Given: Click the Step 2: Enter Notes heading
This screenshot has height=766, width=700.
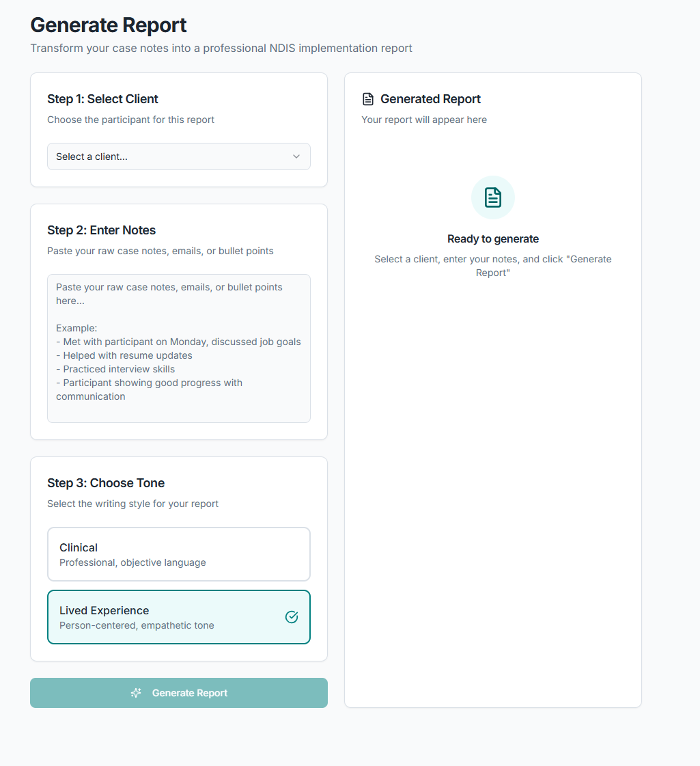Looking at the screenshot, I should 101,230.
